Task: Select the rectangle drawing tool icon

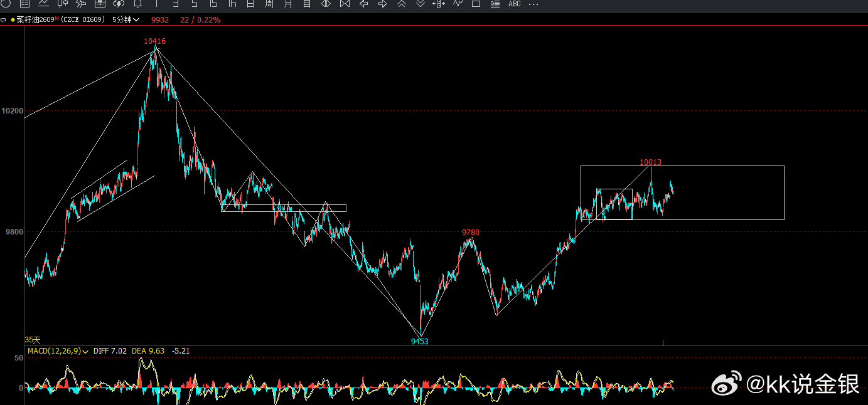Action: 476,4
